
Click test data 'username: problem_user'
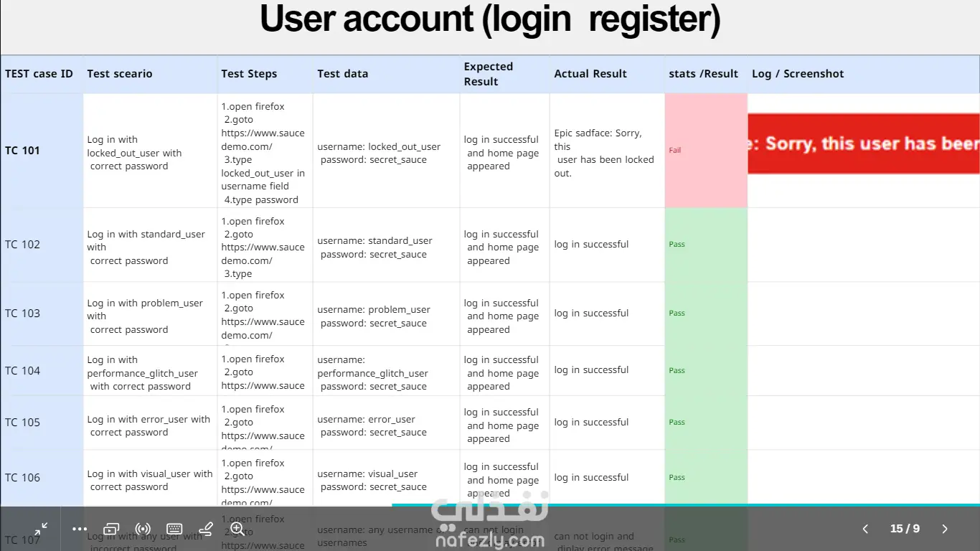click(374, 310)
